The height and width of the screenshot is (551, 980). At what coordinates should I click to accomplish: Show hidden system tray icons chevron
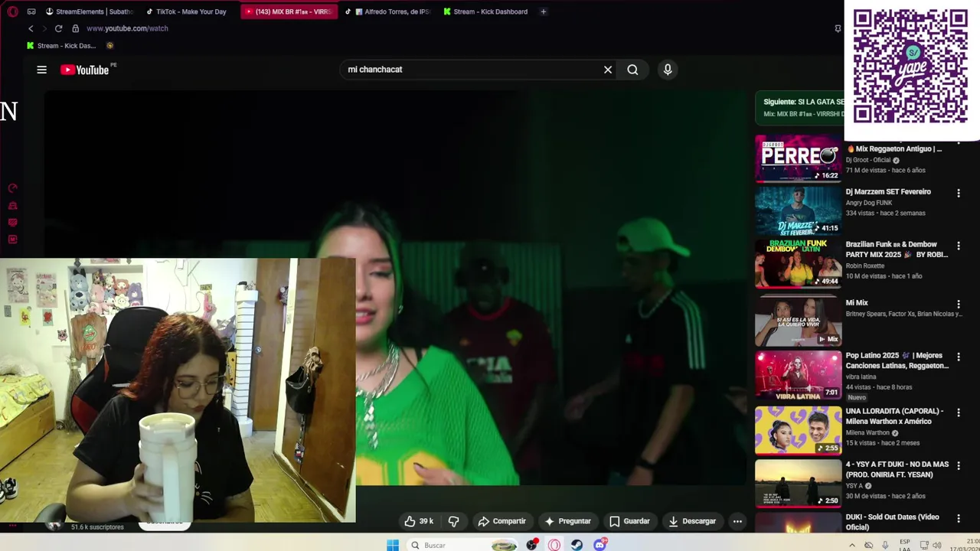(851, 545)
